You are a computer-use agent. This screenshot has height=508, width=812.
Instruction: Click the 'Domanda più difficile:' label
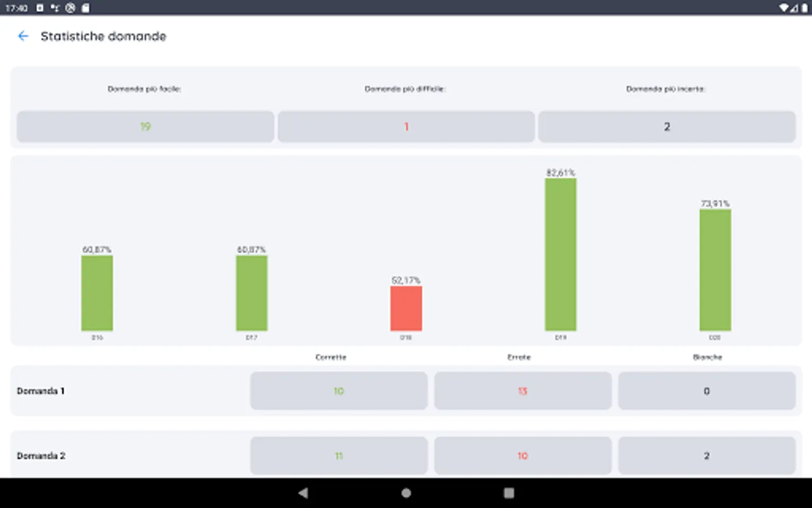coord(405,89)
